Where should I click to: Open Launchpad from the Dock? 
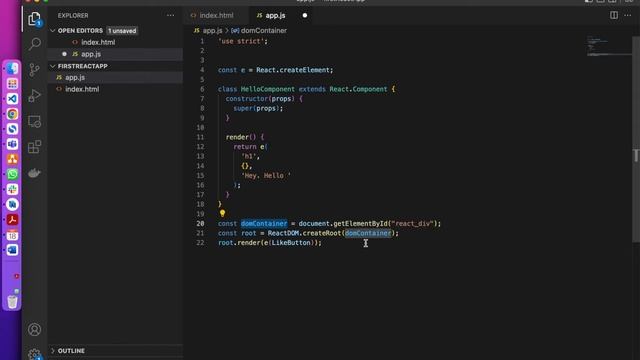click(12, 84)
